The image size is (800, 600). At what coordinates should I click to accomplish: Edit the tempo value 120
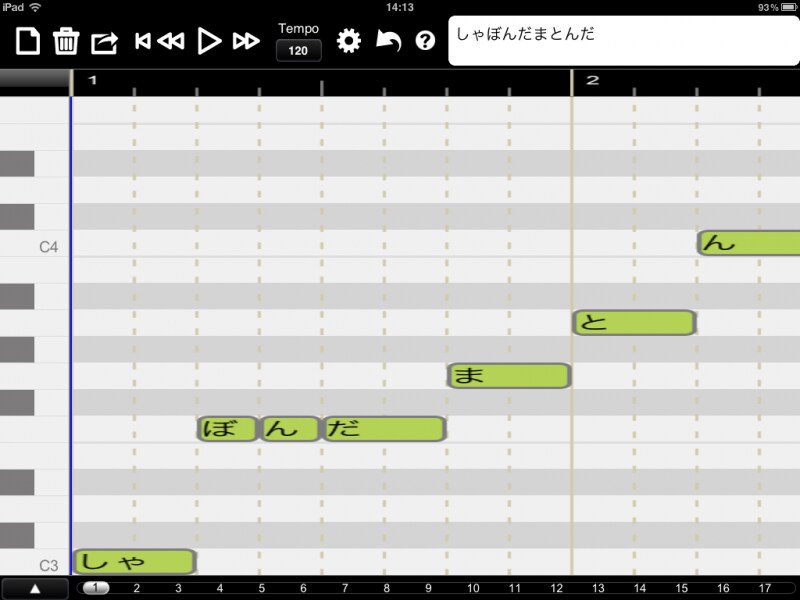coord(297,48)
